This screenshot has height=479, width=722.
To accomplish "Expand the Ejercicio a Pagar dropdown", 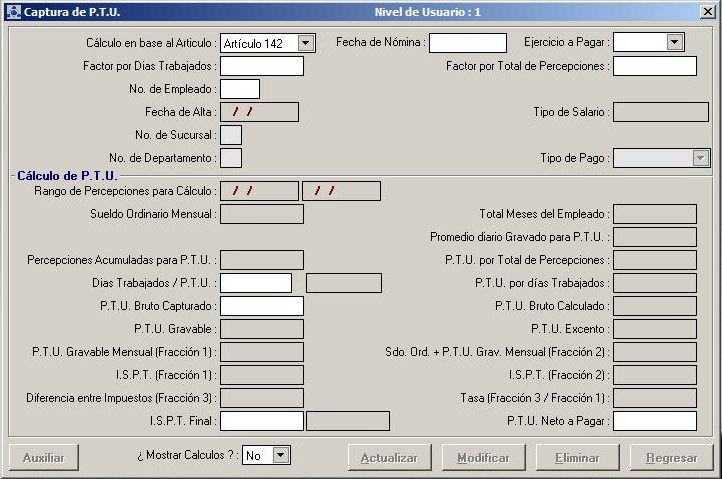I will (x=675, y=42).
